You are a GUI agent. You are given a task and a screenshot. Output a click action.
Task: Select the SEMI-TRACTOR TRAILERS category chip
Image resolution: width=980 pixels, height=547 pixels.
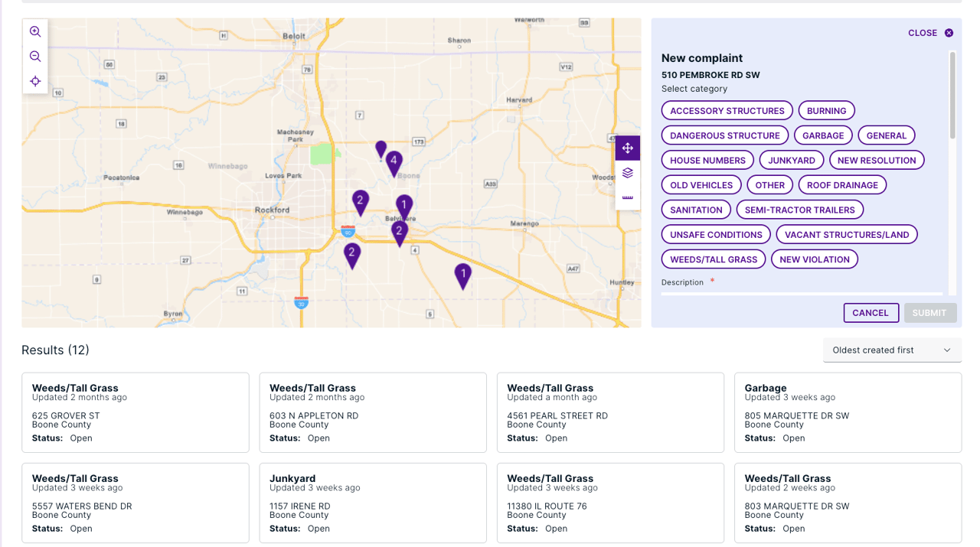click(800, 209)
